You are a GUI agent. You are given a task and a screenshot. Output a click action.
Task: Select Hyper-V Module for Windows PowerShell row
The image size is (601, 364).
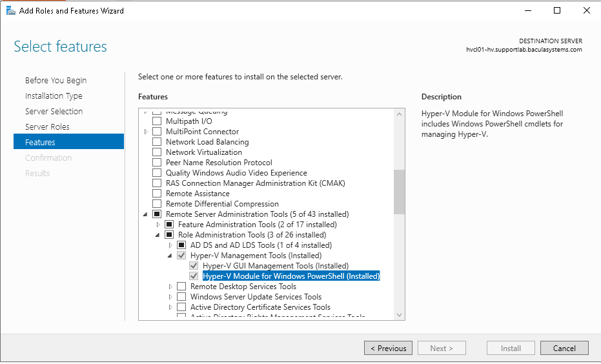coord(291,276)
